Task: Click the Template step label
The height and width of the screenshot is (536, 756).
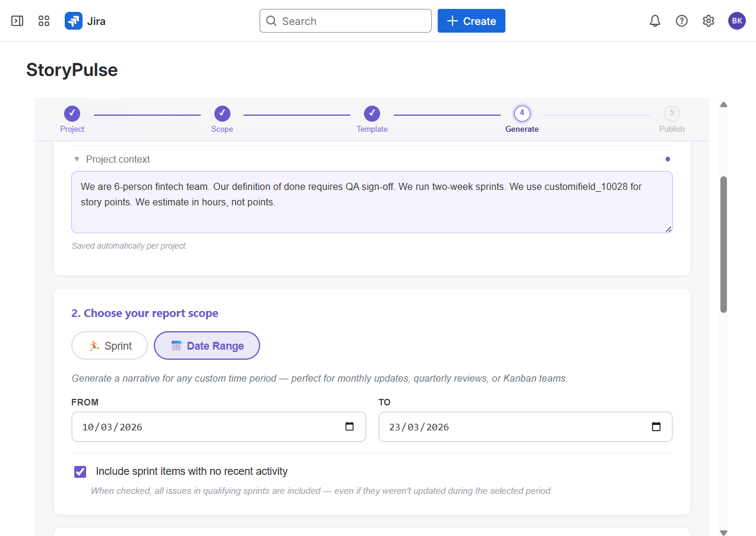Action: 372,129
